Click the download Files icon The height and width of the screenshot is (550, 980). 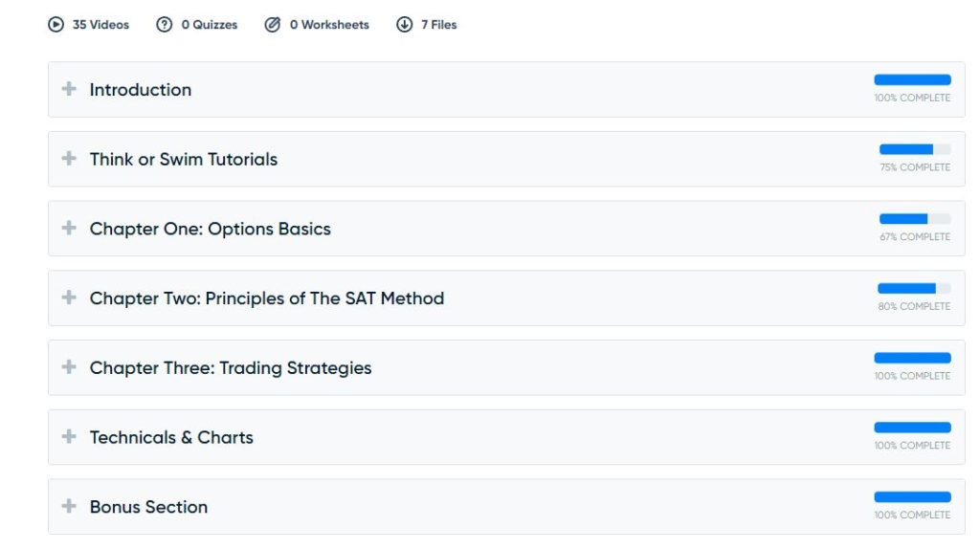point(405,25)
